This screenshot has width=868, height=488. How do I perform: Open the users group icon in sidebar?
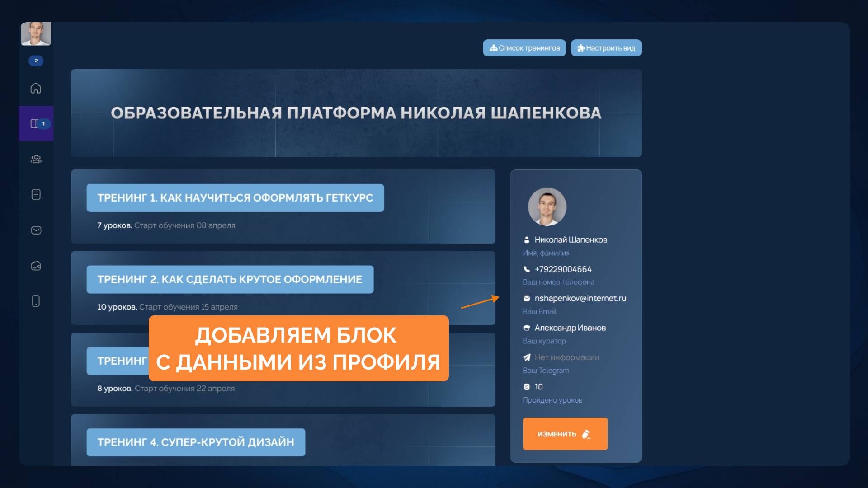(x=36, y=159)
